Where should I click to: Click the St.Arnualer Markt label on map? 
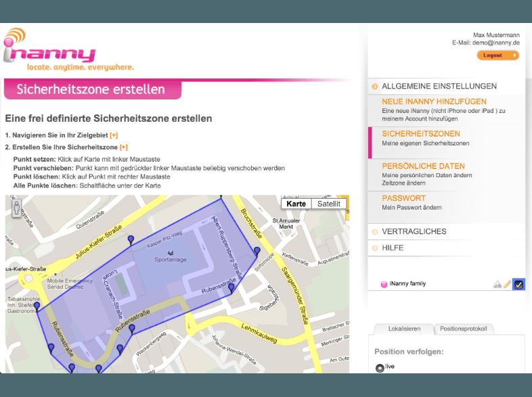coord(286,223)
